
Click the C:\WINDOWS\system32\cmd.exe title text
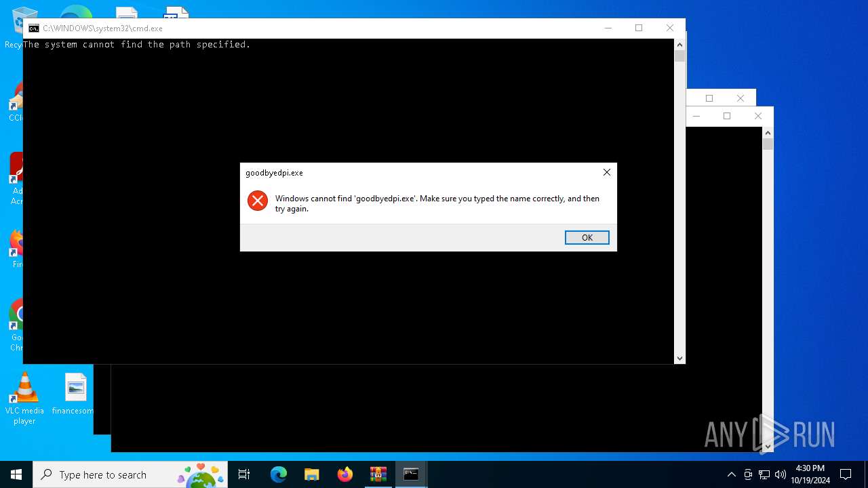coord(102,28)
